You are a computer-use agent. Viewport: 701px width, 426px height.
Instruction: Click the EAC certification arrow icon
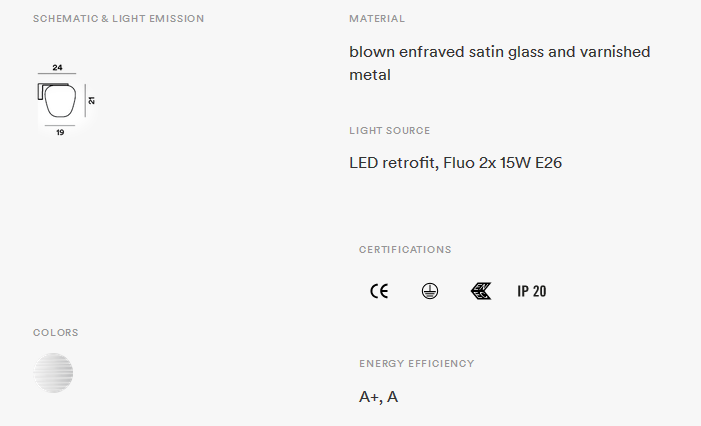click(x=481, y=291)
